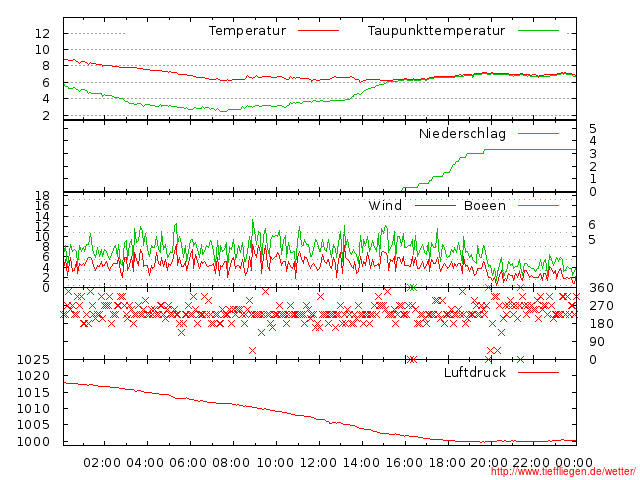Click the 3 on the Niederschlag axis

[593, 154]
